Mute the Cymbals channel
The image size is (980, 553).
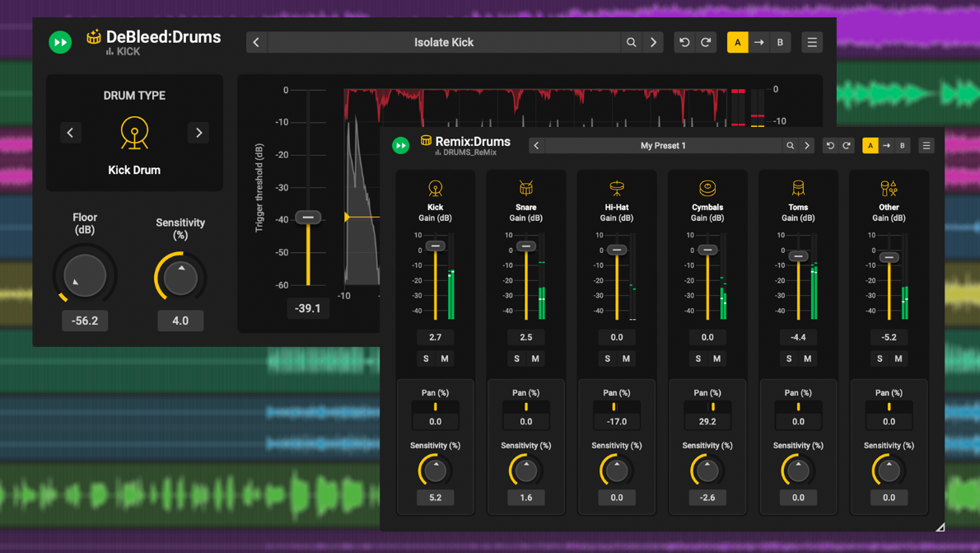(716, 359)
